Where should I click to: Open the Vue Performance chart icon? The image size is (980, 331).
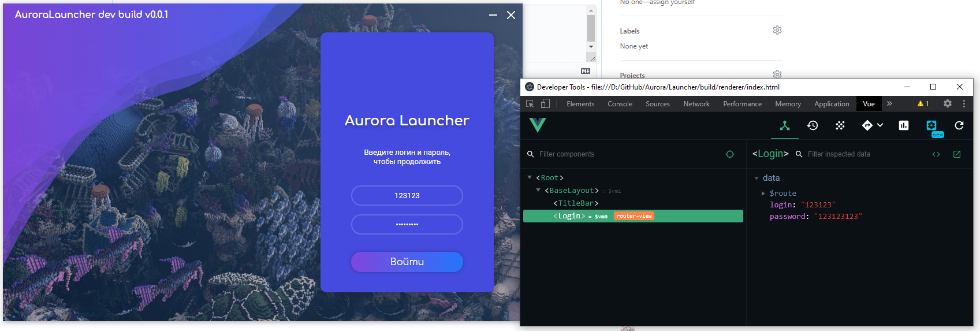point(904,125)
